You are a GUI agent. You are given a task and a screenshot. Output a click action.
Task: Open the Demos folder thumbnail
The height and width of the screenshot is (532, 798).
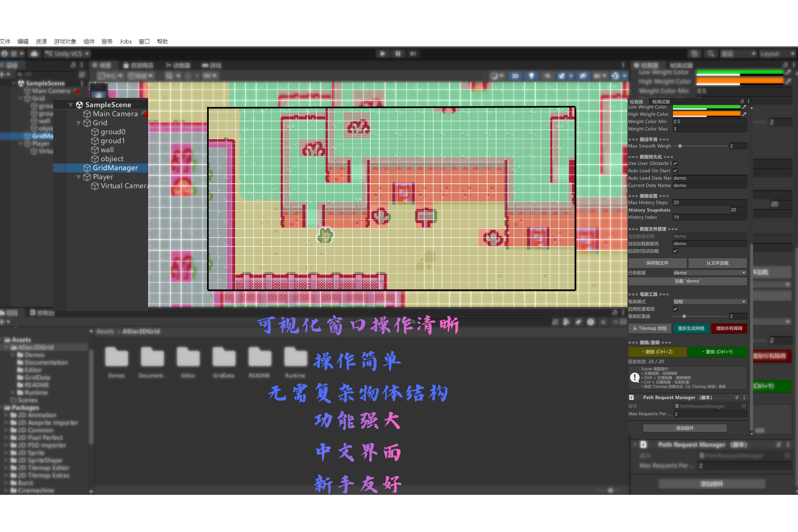(117, 357)
